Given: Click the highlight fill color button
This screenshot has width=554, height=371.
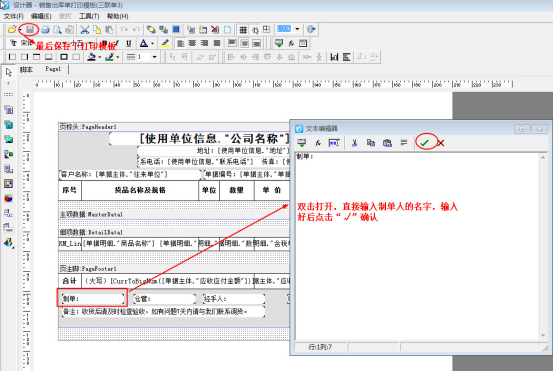Looking at the screenshot, I should pyautogui.click(x=165, y=43).
